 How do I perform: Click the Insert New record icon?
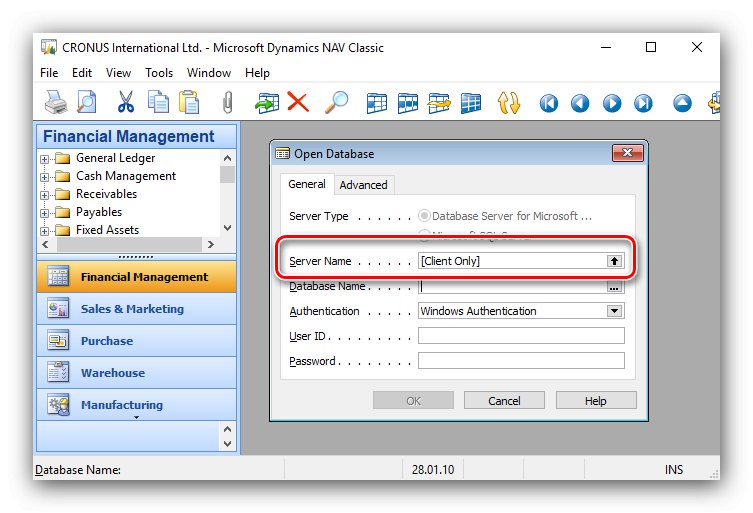point(267,102)
